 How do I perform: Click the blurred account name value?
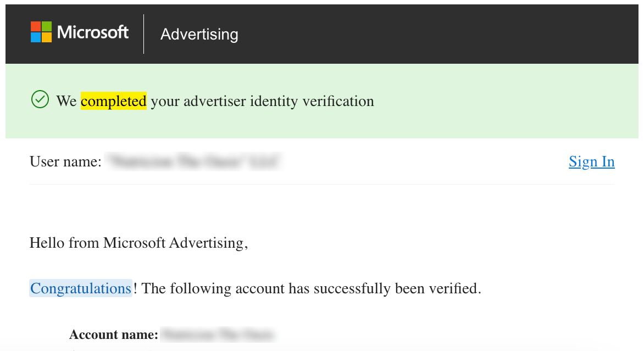tap(218, 335)
